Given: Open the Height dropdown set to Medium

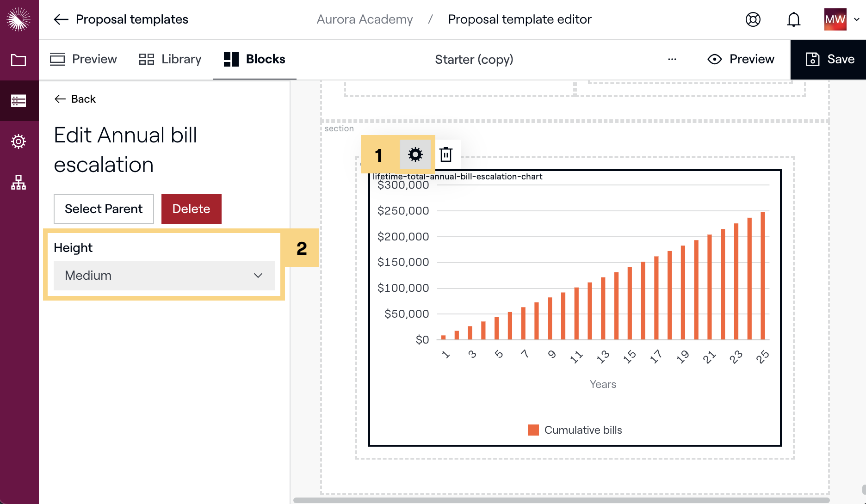Looking at the screenshot, I should pyautogui.click(x=164, y=276).
